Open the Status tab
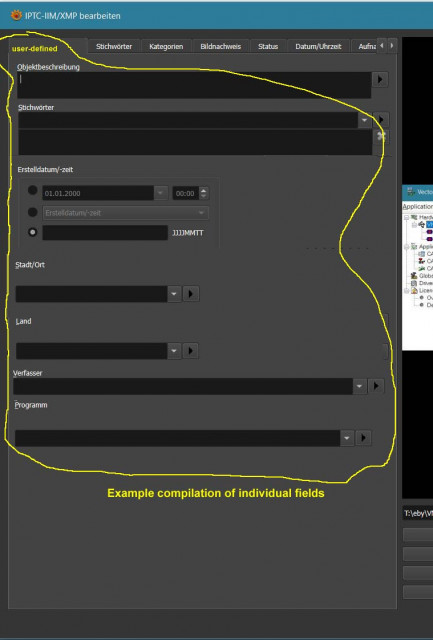433x640 pixels. coord(268,47)
